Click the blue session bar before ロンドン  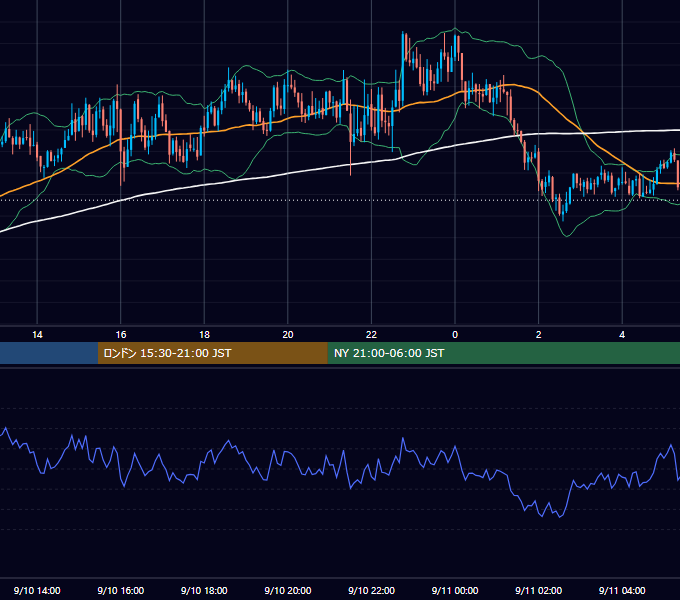[x=49, y=353]
